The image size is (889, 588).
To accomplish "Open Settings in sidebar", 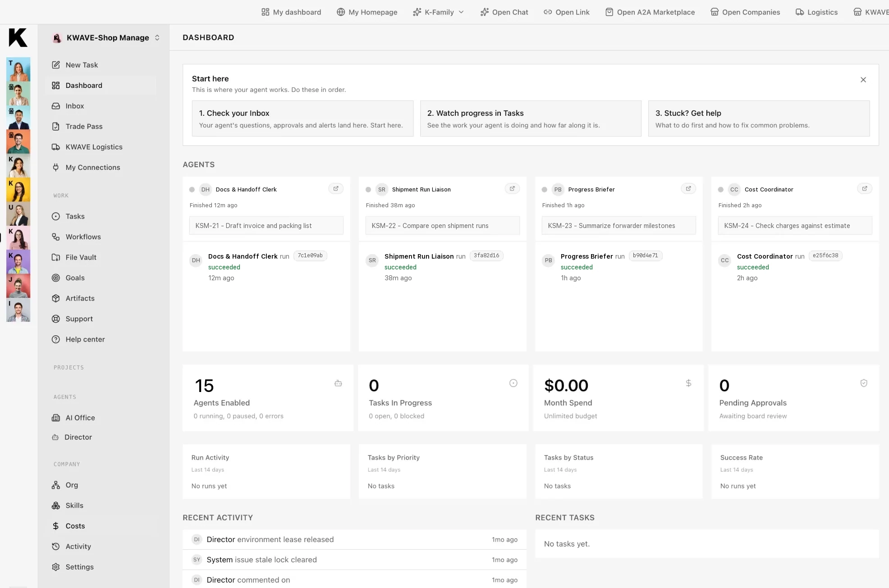I will point(100,567).
